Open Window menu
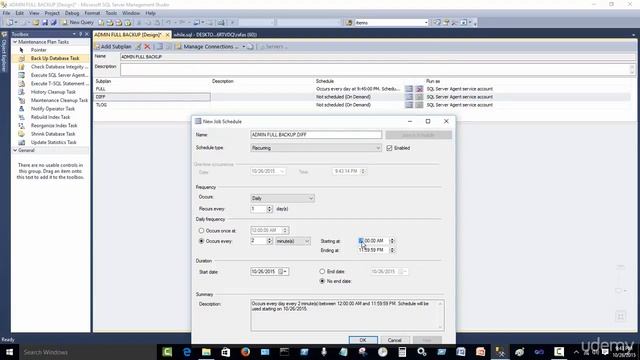 click(131, 13)
